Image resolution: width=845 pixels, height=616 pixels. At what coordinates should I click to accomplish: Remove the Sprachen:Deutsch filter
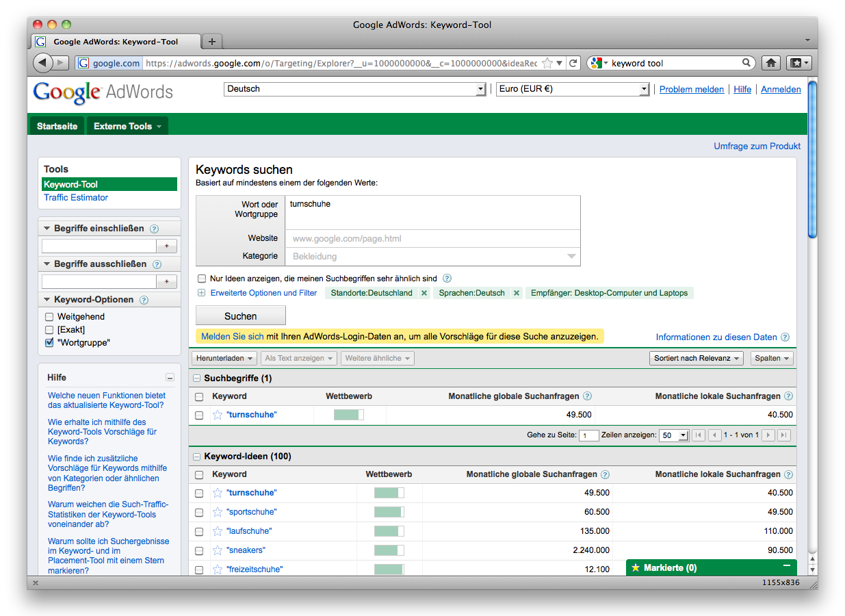pyautogui.click(x=517, y=293)
